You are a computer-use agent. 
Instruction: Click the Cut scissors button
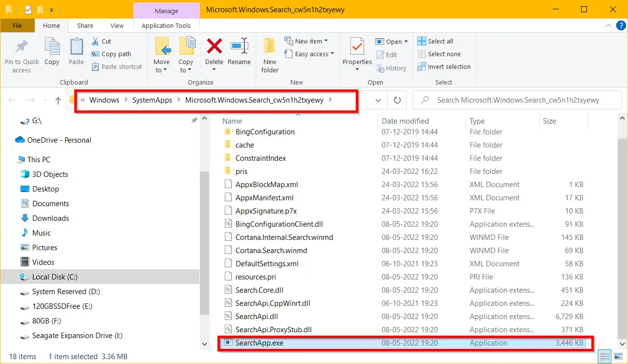(x=101, y=42)
